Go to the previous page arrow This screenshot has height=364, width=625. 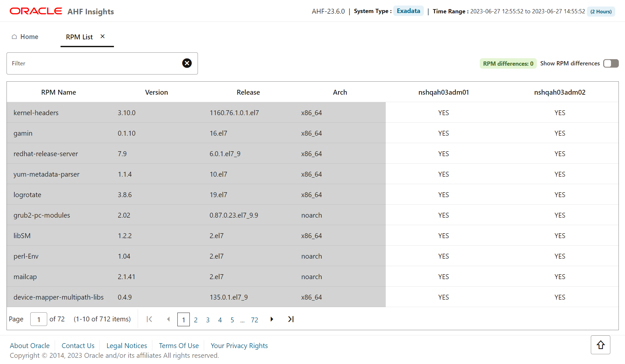pos(168,319)
